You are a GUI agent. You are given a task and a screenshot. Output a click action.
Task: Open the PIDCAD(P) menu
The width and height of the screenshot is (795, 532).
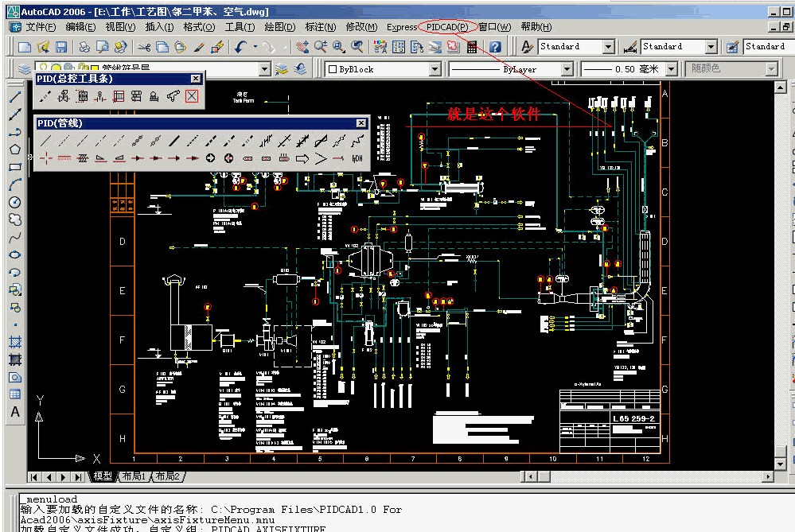447,27
